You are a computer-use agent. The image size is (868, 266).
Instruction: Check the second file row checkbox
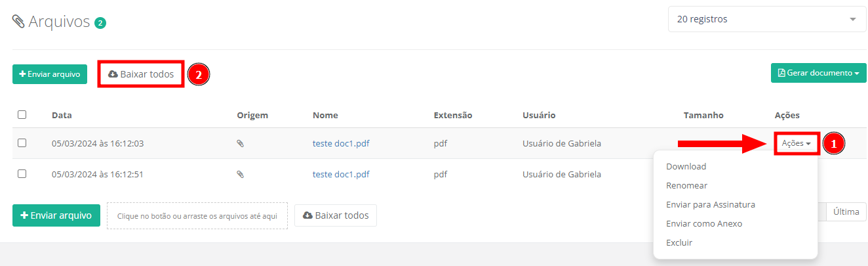click(22, 175)
